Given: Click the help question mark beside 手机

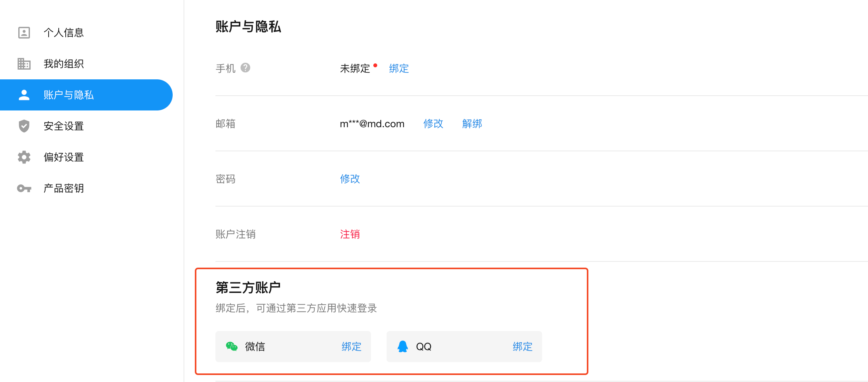Looking at the screenshot, I should click(245, 68).
